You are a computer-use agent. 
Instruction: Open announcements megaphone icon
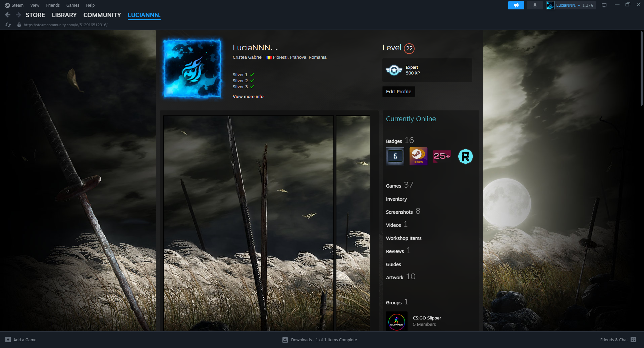coord(516,5)
